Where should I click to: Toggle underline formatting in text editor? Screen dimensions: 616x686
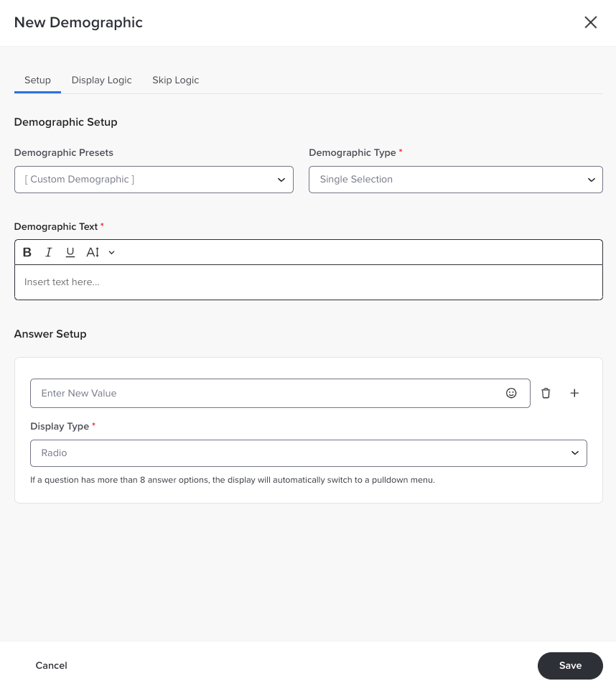coord(70,252)
